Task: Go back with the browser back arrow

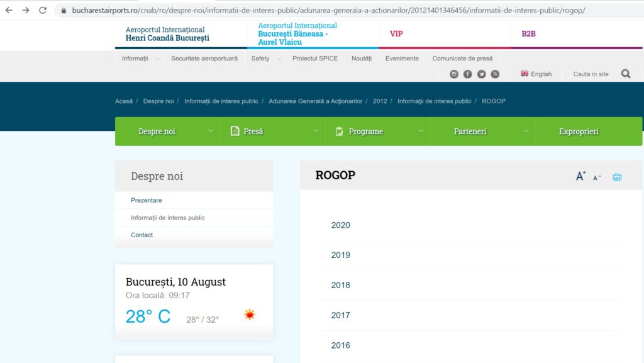Action: 9,10
